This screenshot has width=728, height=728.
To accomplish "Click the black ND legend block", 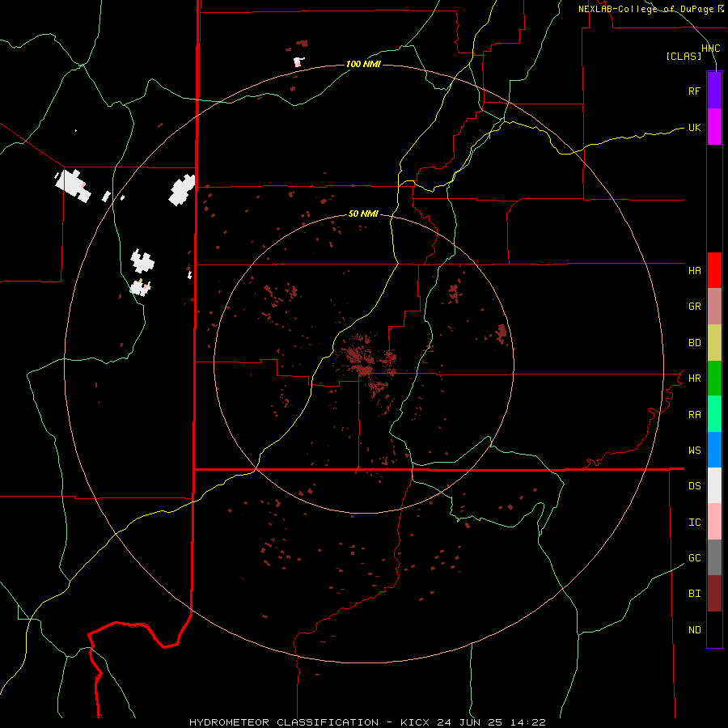I will 714,629.
